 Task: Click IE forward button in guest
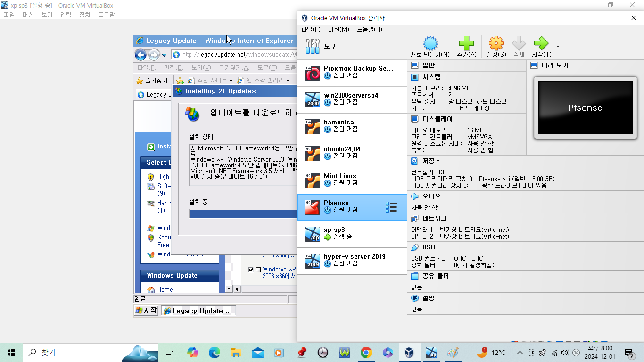(x=154, y=55)
